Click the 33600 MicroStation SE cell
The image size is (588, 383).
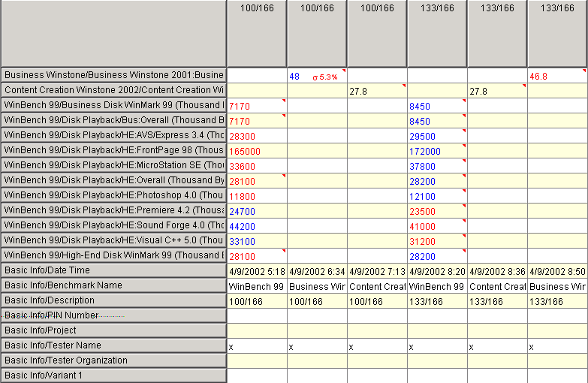(x=257, y=166)
